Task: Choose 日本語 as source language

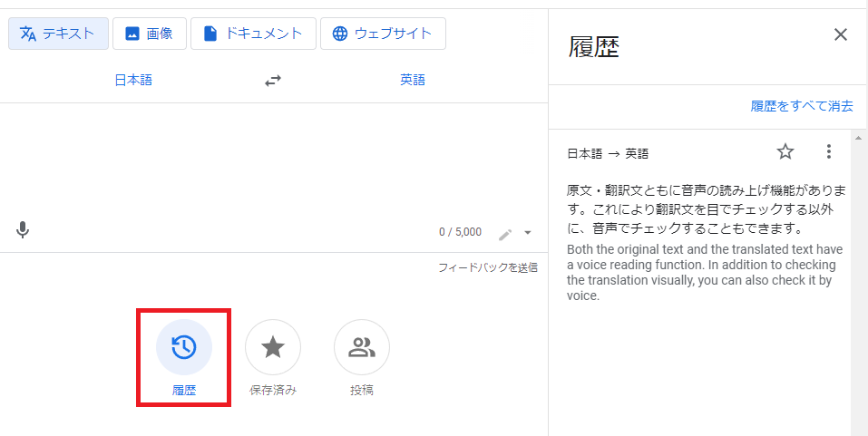Action: click(133, 81)
